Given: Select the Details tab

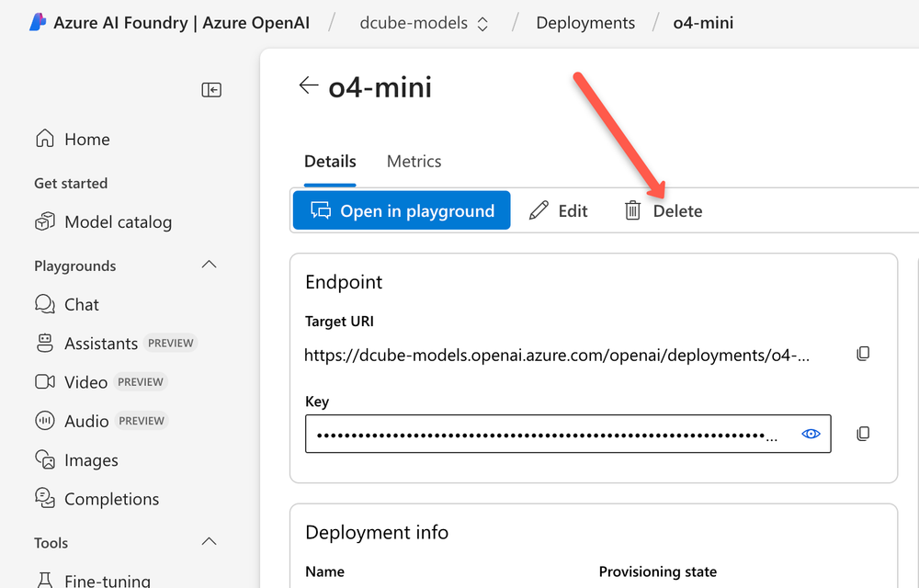Looking at the screenshot, I should [330, 161].
